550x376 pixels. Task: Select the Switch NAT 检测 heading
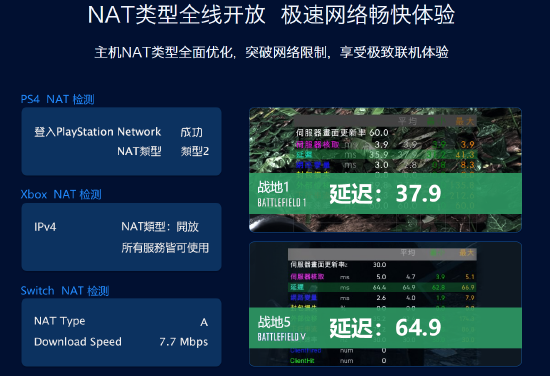click(65, 291)
